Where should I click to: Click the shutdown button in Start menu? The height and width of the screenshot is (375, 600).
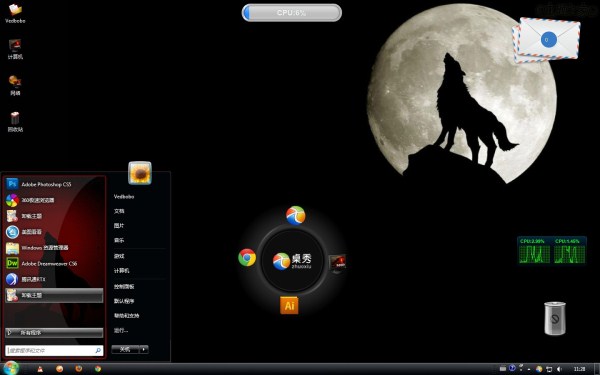click(x=125, y=349)
